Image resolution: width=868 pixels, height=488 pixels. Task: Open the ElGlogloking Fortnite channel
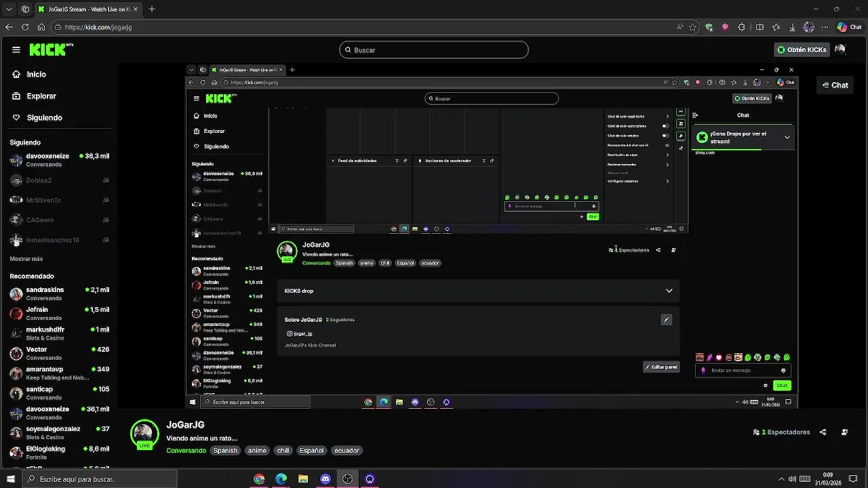[59, 452]
